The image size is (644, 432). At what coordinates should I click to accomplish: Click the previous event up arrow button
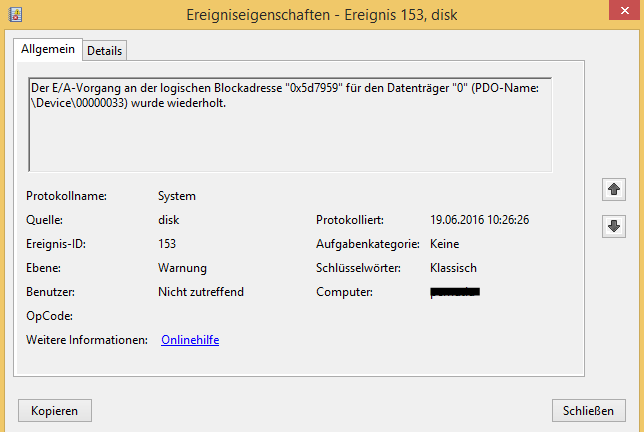pyautogui.click(x=614, y=189)
